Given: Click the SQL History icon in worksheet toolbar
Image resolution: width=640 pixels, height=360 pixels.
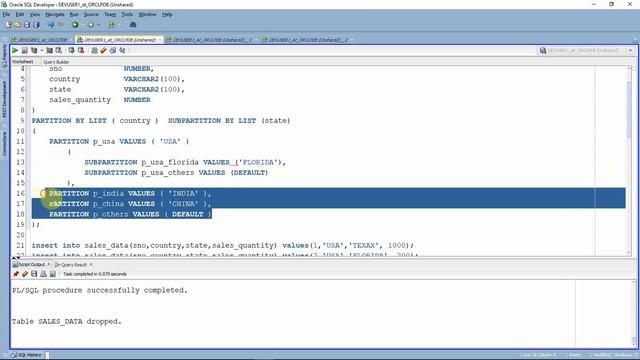Looking at the screenshot, I should [113, 51].
